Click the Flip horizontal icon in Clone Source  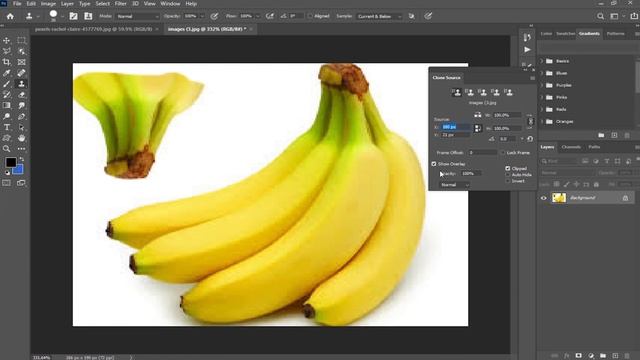[478, 115]
